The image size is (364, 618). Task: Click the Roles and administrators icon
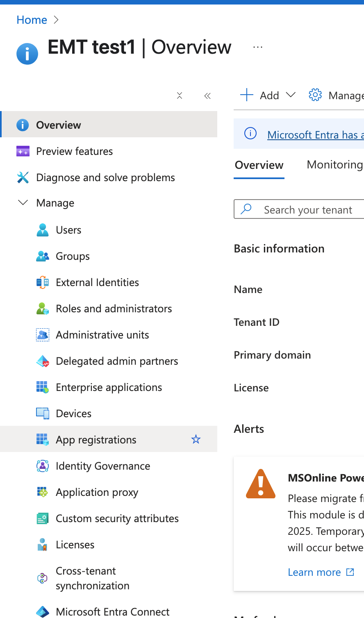point(43,309)
